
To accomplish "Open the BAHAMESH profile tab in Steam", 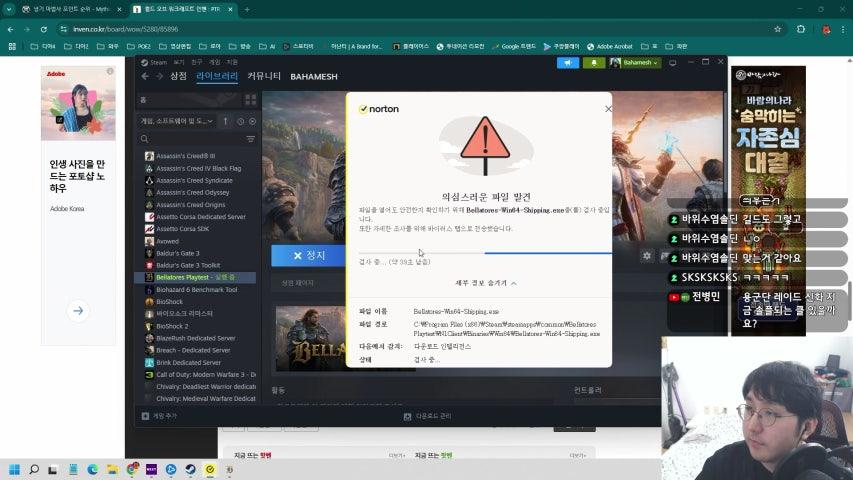I will click(314, 77).
